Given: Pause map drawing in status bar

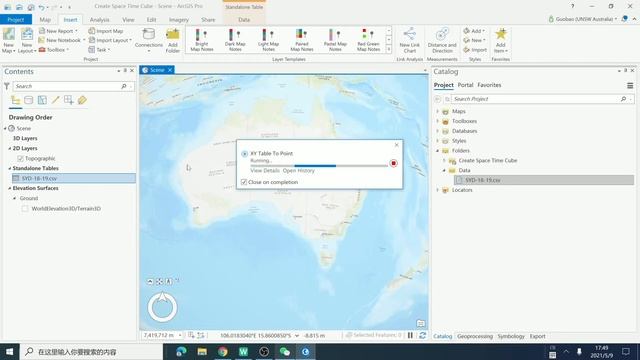Looking at the screenshot, I should [x=410, y=335].
